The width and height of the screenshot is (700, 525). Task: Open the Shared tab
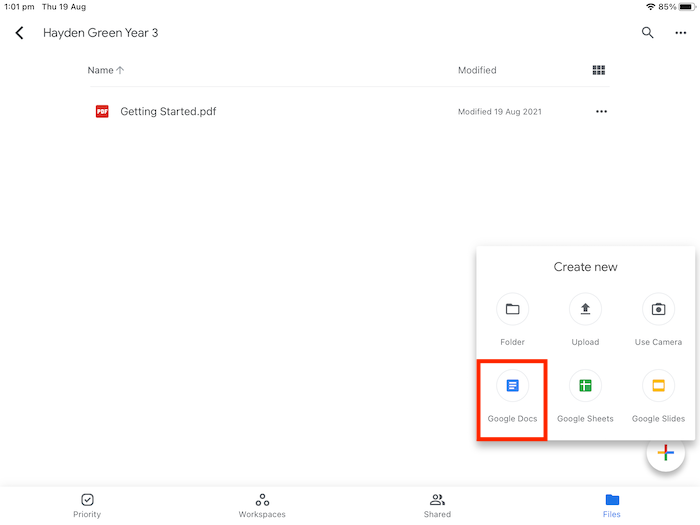pyautogui.click(x=437, y=505)
